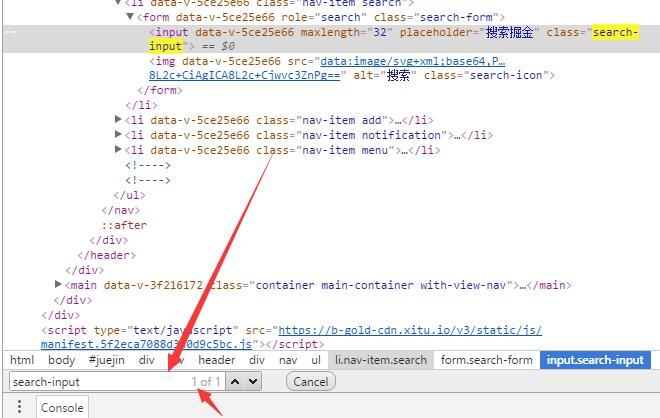Go to next search result arrow
Viewport: 660px width, 418px height.
[253, 382]
